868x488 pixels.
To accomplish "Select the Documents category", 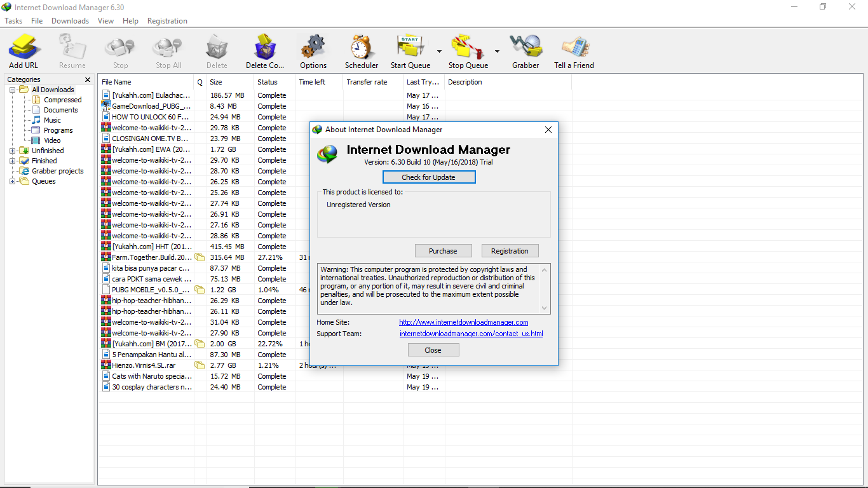I will [x=60, y=110].
